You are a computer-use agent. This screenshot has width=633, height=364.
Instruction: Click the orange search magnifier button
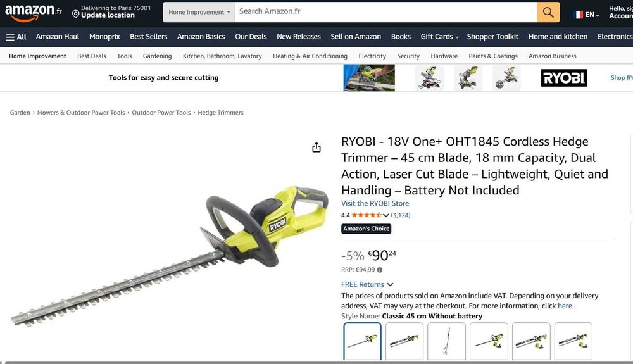(x=548, y=12)
